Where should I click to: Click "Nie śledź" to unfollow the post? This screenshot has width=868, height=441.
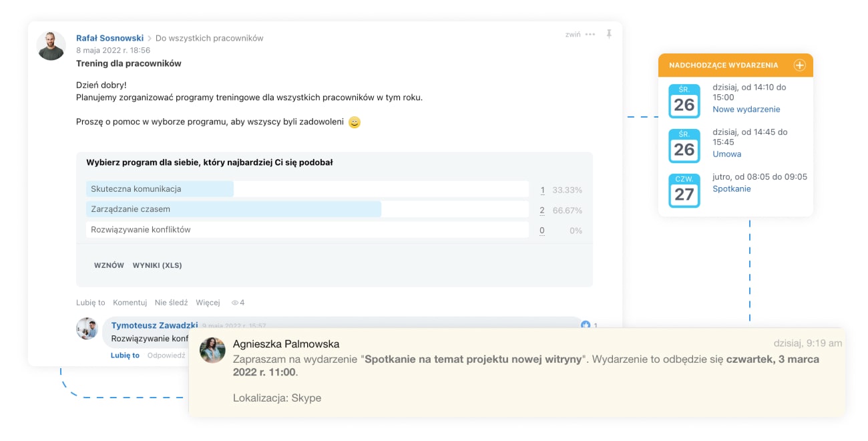click(x=171, y=303)
